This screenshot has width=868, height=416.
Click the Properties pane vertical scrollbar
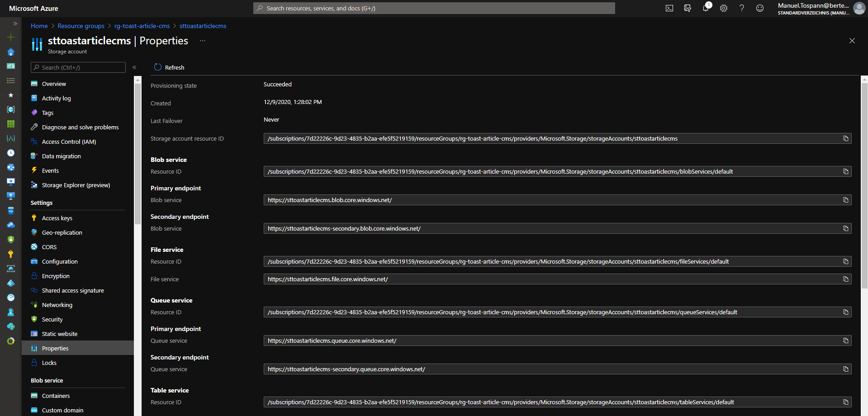tap(864, 185)
